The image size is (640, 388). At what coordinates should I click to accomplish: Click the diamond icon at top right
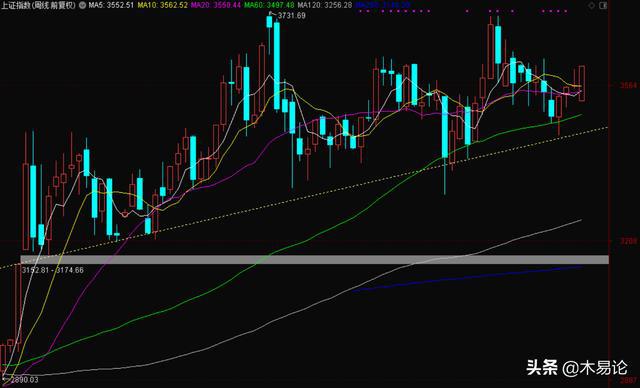point(592,5)
